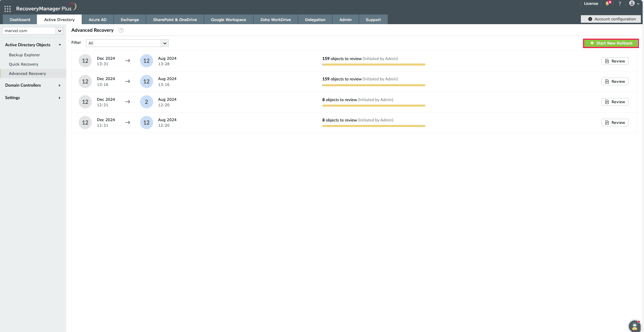Open Backup Explorer in the sidebar
Image resolution: width=644 pixels, height=332 pixels.
[x=24, y=55]
